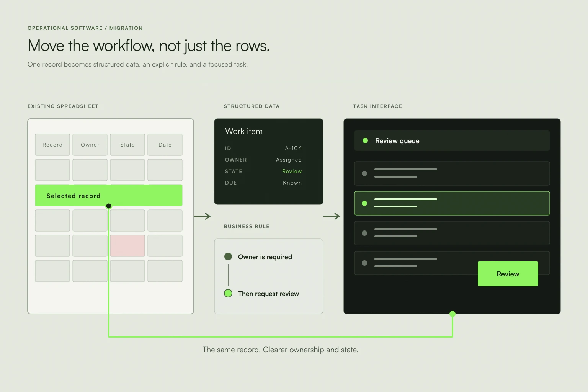Click the headline "Move the workflow, not just the rows."
Viewport: 588px width, 392px height.
click(149, 46)
